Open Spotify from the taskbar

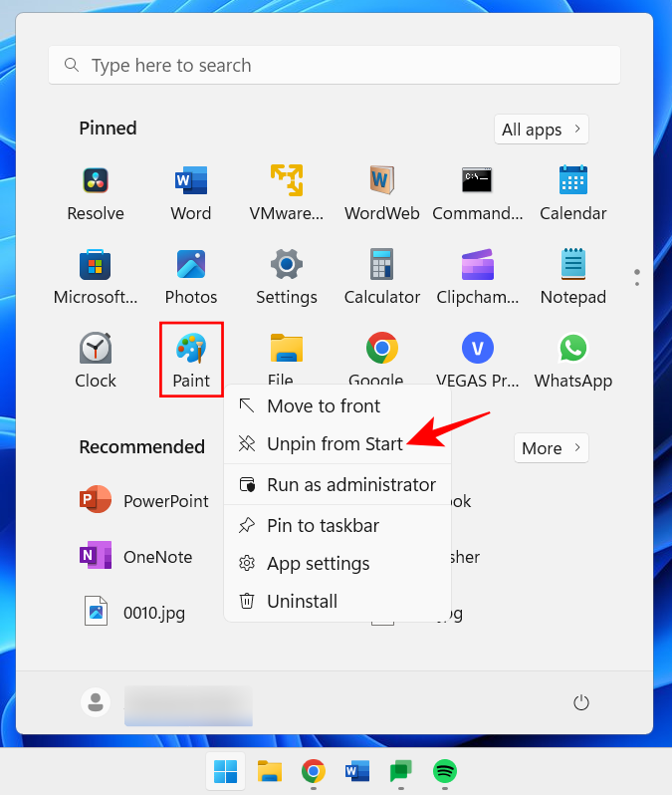tap(445, 771)
